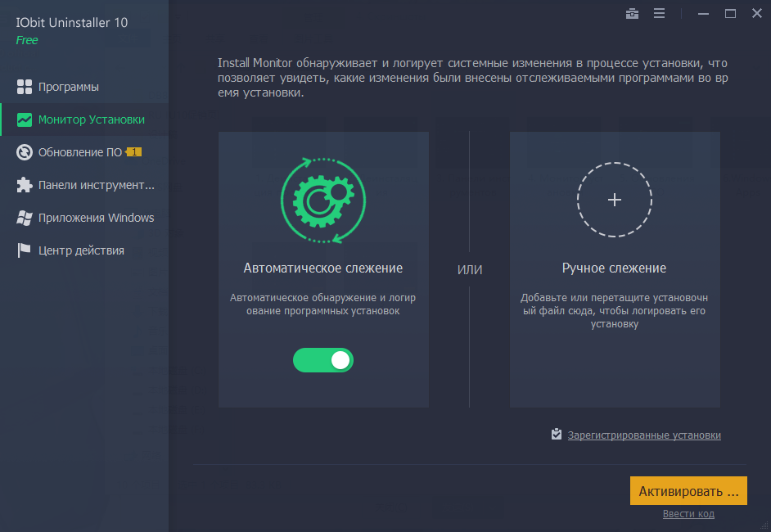Click the Автоматическое слежение heading
The width and height of the screenshot is (771, 532).
point(323,268)
